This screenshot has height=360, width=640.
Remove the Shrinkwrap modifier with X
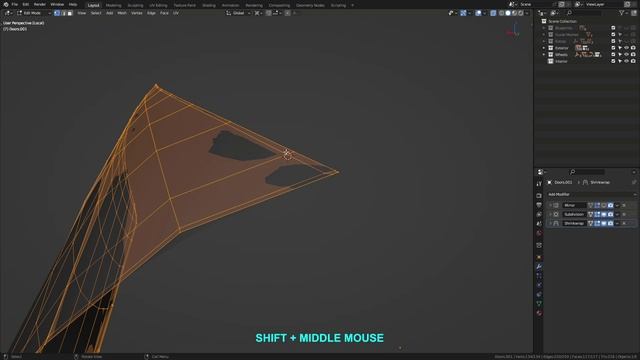coord(624,223)
